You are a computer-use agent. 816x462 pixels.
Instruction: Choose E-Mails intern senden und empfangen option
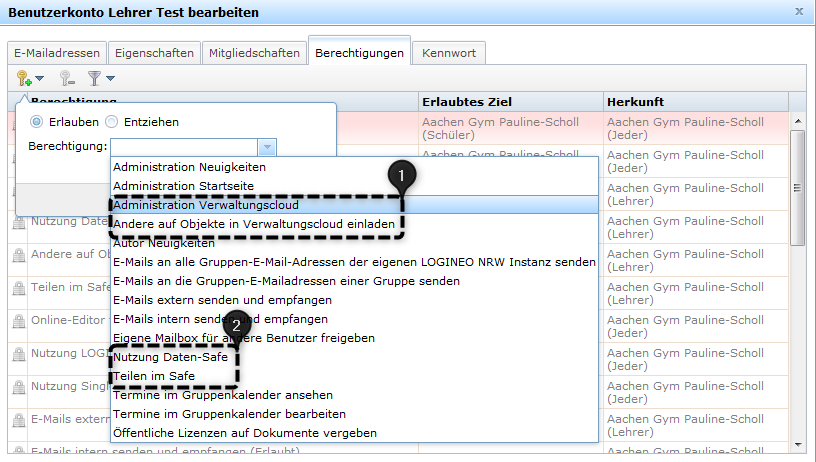(x=354, y=319)
